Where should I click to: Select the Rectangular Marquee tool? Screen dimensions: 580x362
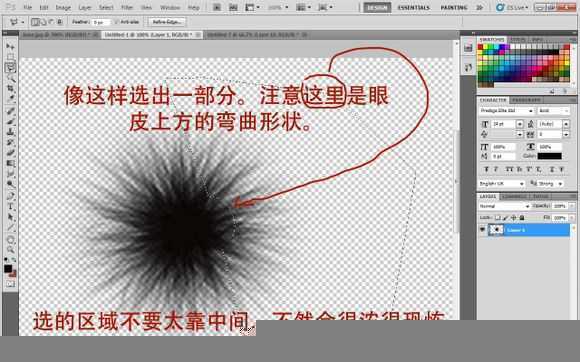coord(10,57)
